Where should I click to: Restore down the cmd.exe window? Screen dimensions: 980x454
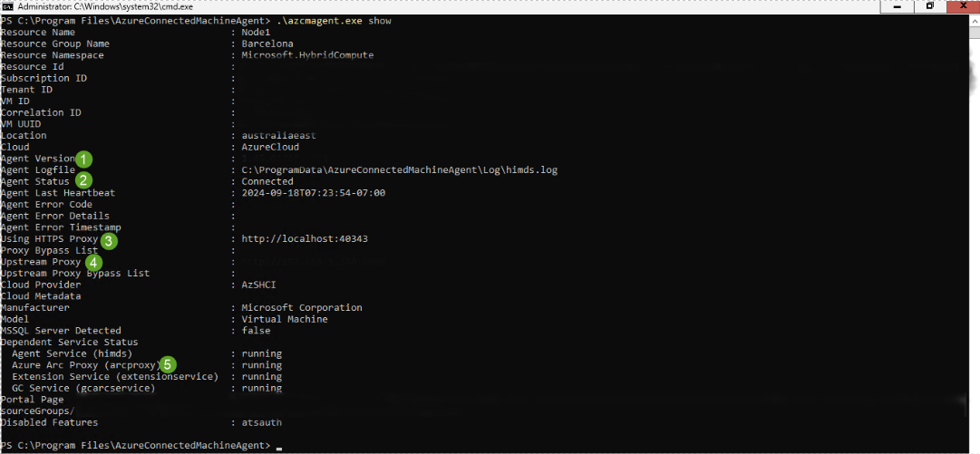click(930, 5)
